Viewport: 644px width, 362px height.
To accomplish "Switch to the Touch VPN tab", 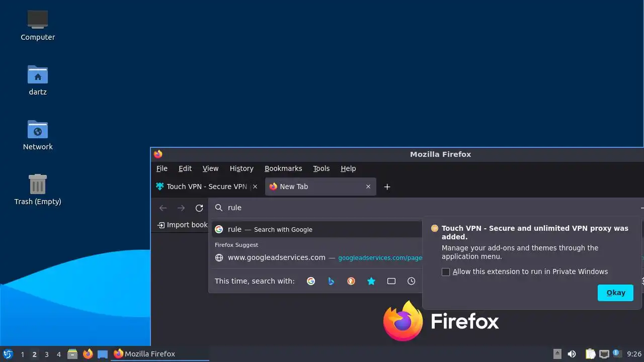I will (x=207, y=187).
